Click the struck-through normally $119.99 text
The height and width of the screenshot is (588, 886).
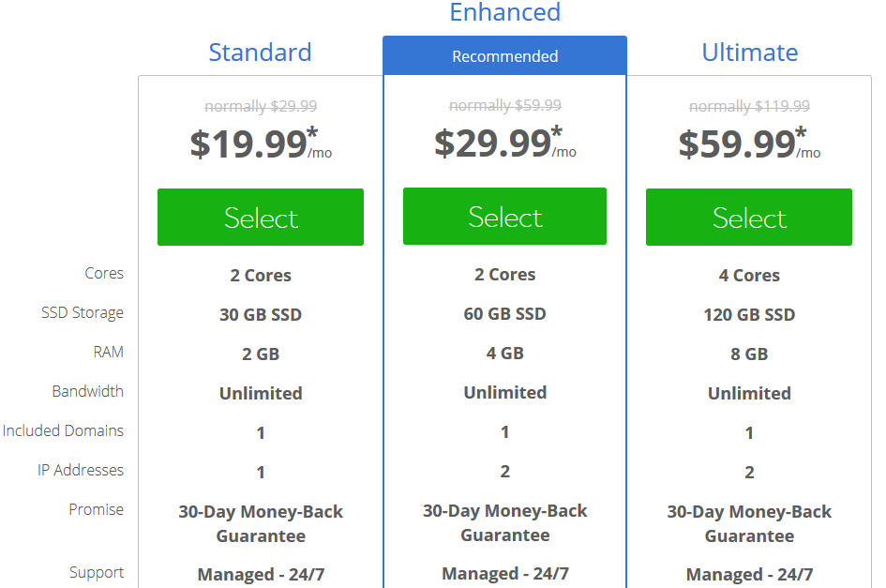click(749, 106)
